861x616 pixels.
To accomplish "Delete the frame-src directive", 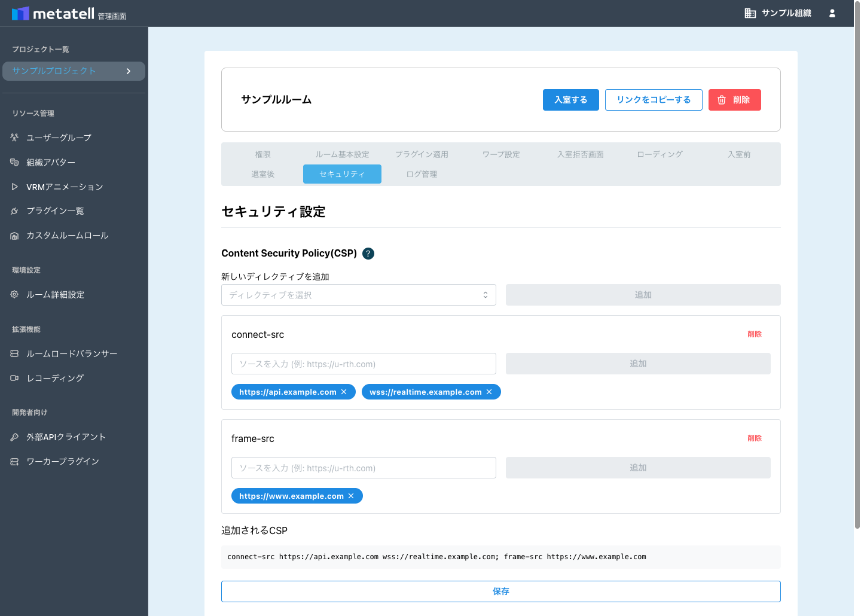I will tap(755, 438).
